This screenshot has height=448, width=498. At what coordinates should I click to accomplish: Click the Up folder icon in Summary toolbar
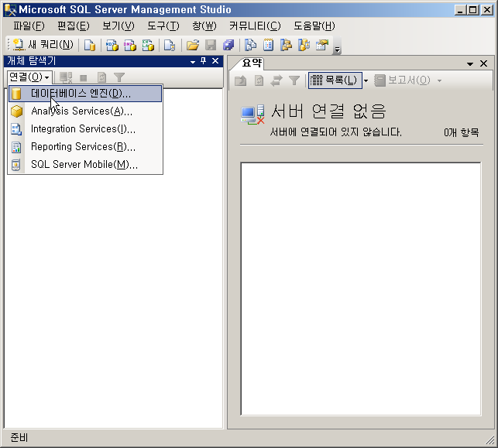click(x=240, y=80)
